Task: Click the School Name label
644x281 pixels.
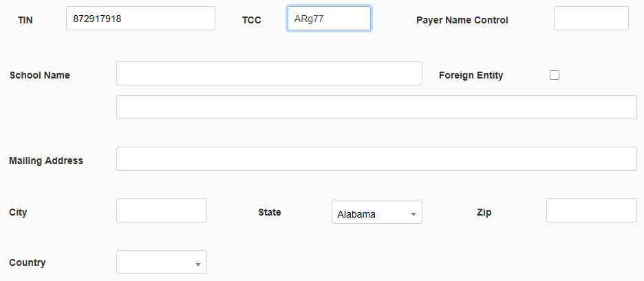Action: 40,75
